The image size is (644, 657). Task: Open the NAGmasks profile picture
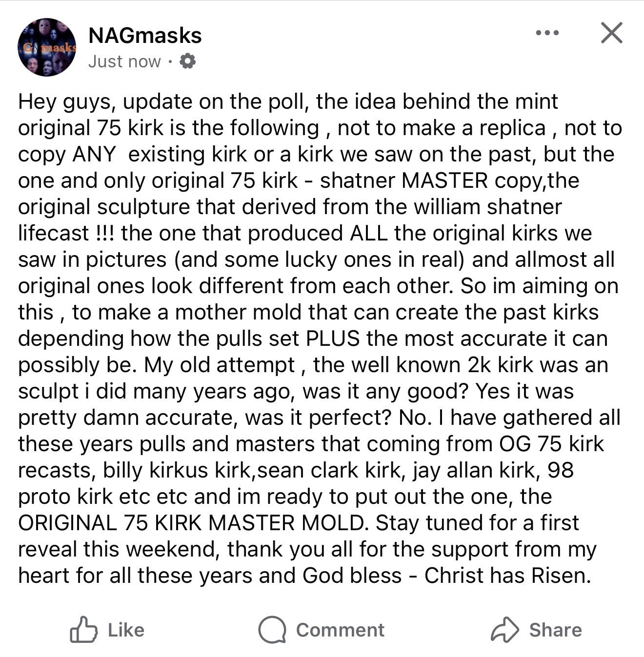point(47,47)
